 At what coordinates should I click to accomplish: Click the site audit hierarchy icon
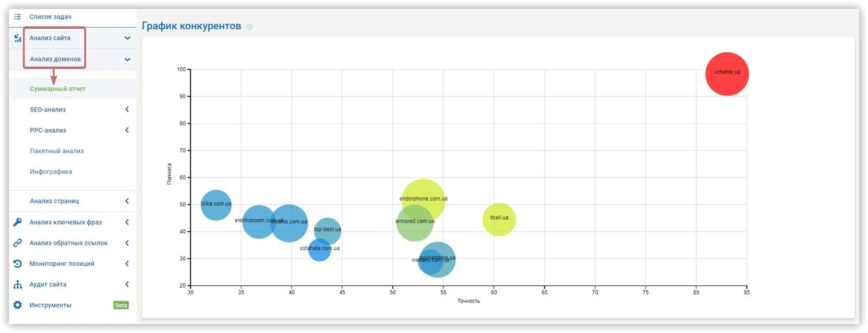tap(17, 284)
